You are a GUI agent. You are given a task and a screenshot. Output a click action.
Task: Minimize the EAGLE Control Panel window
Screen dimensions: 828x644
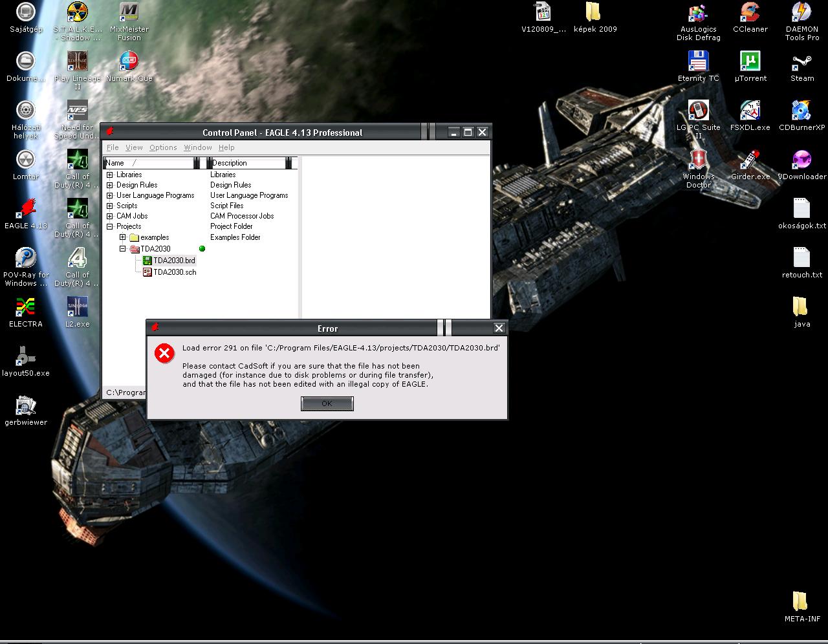454,132
